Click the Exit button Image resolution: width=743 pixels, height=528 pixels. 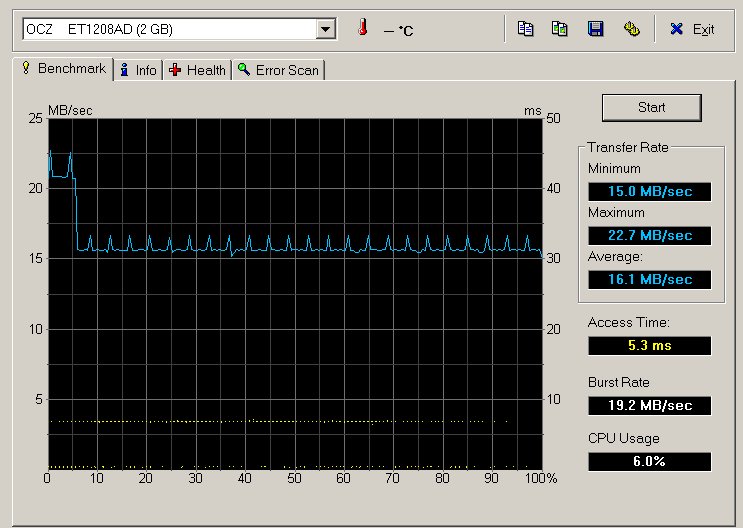tap(692, 29)
